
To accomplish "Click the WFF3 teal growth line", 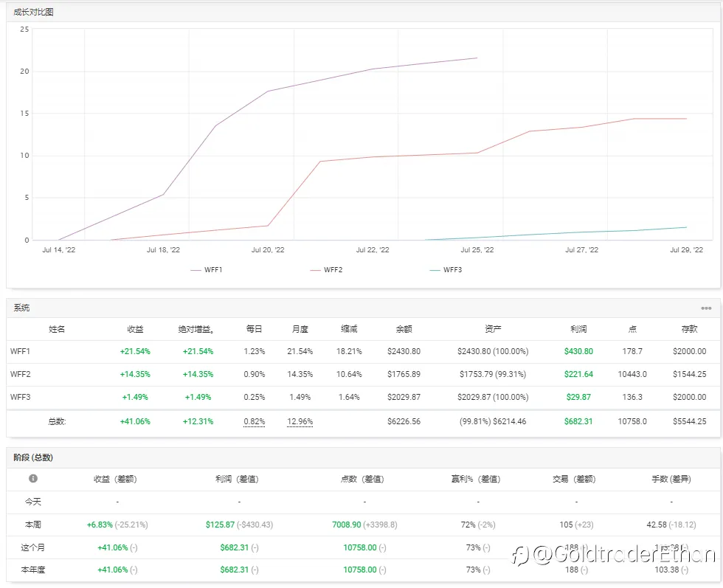I will [x=582, y=232].
